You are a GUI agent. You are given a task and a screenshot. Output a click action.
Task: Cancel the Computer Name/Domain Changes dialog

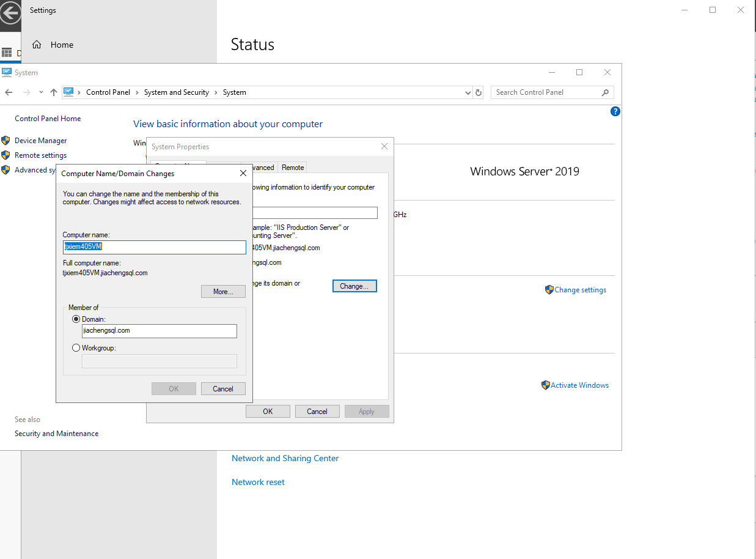coord(223,389)
